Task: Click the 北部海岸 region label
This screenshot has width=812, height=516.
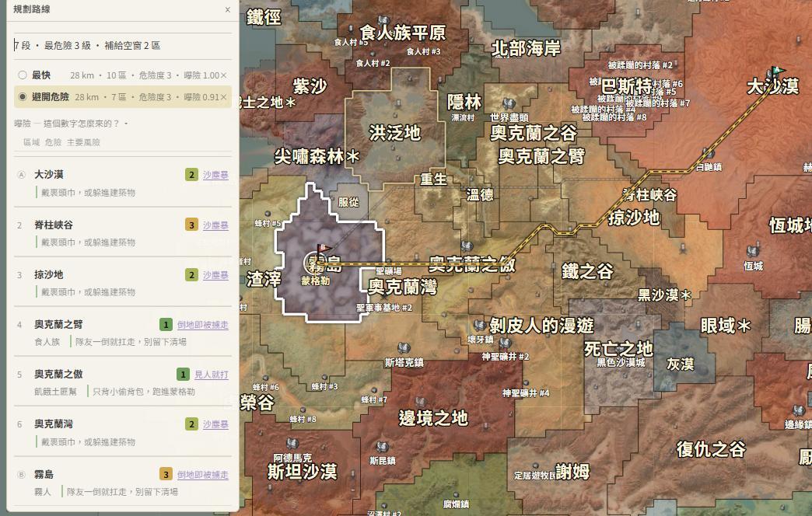Action: pos(526,49)
